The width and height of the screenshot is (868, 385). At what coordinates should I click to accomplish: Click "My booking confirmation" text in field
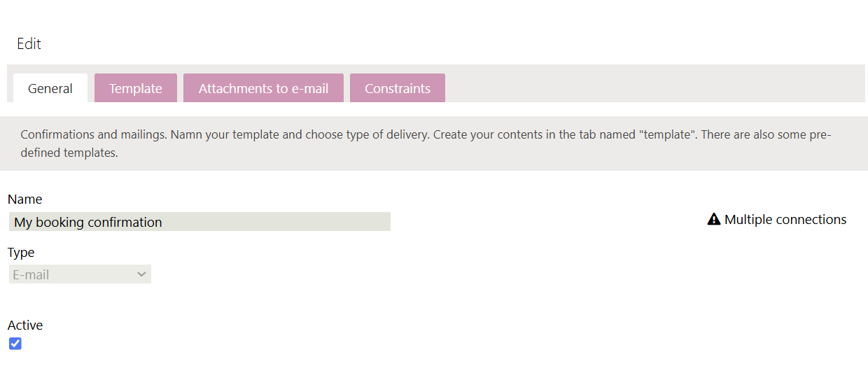tap(88, 222)
